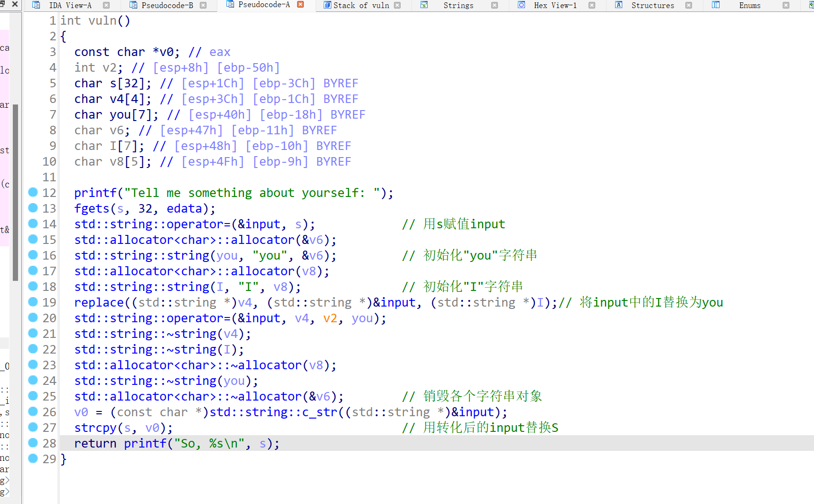Click the Hex View-1 tab icon
Screen dimensions: 814x504
tap(522, 5)
